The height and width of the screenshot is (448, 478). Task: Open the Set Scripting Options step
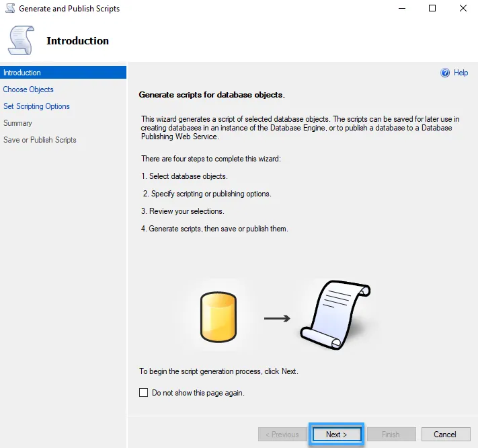click(36, 106)
